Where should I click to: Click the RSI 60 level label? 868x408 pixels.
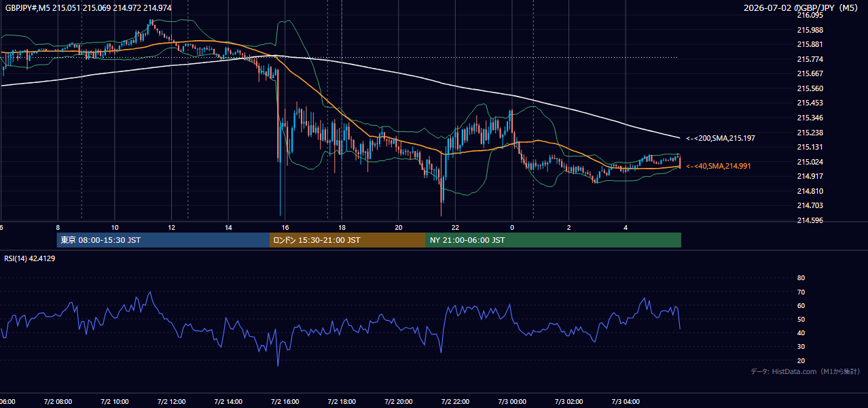coord(801,305)
